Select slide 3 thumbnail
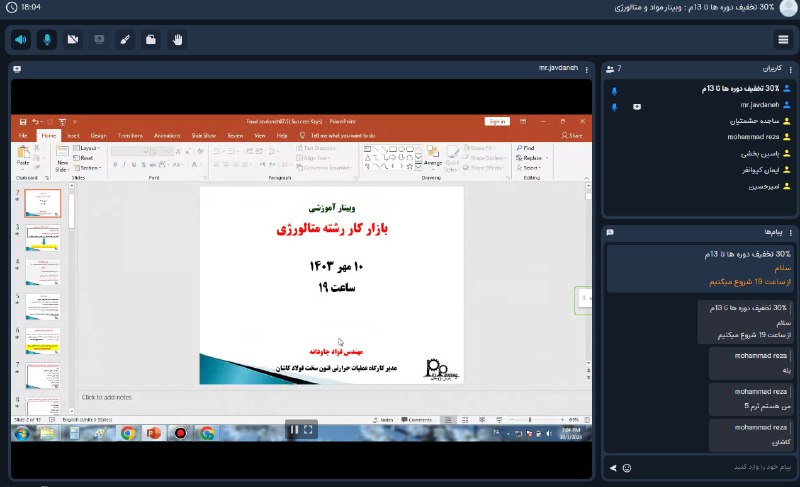The image size is (800, 487). pos(43,238)
